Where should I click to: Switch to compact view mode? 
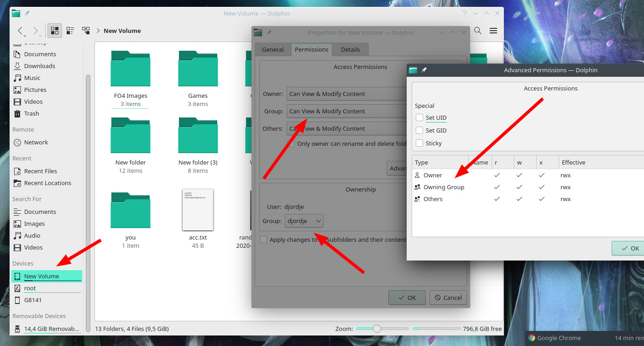click(x=70, y=31)
